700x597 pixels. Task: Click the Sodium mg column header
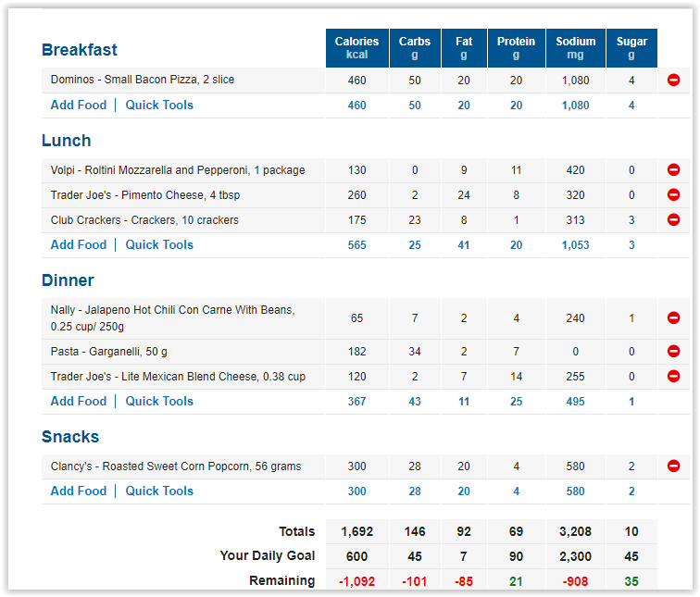pos(575,48)
